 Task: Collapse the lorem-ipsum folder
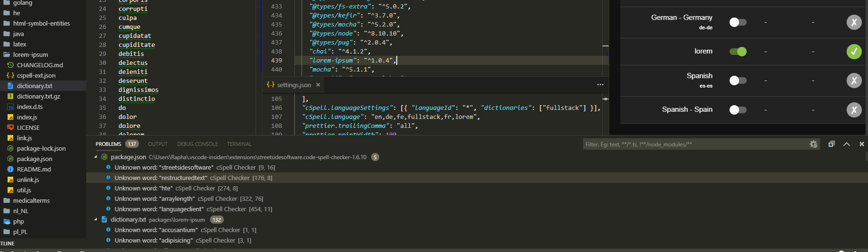tap(30, 54)
